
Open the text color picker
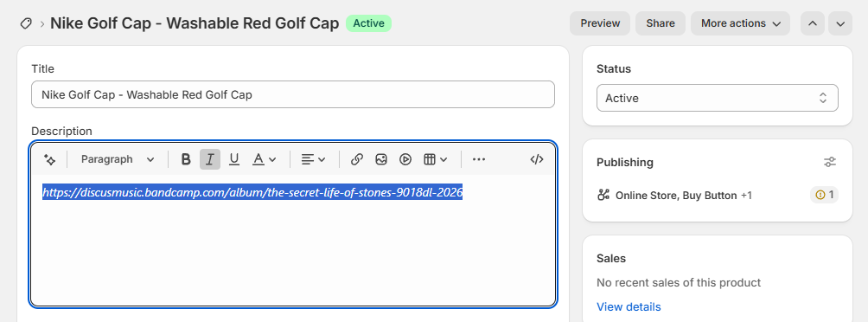pos(264,159)
